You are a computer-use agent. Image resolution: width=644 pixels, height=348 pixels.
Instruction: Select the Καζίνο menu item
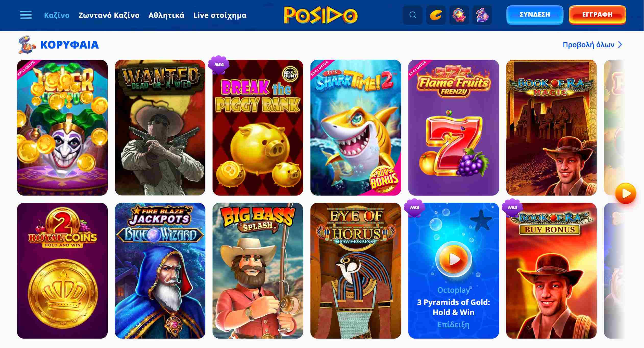coord(57,15)
